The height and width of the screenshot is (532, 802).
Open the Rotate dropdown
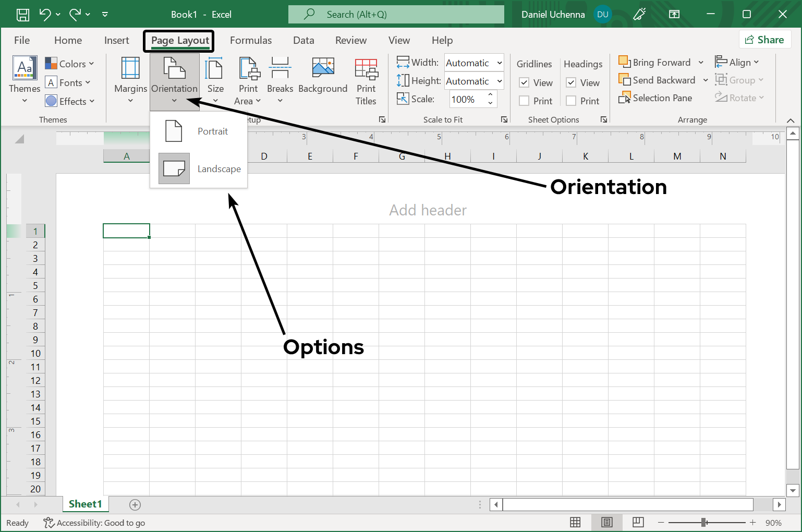[x=739, y=98]
